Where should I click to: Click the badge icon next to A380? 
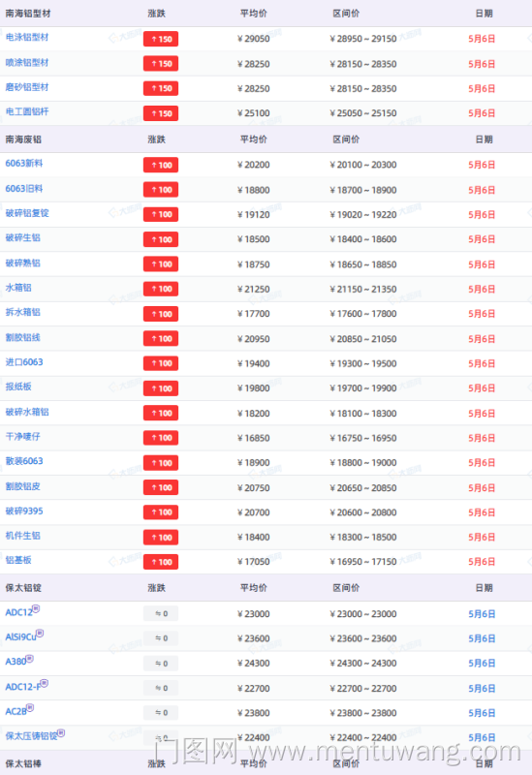[x=30, y=659]
